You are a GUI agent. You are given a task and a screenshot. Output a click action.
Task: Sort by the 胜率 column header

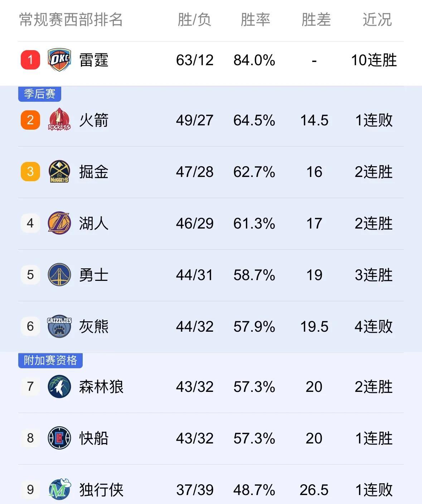255,20
